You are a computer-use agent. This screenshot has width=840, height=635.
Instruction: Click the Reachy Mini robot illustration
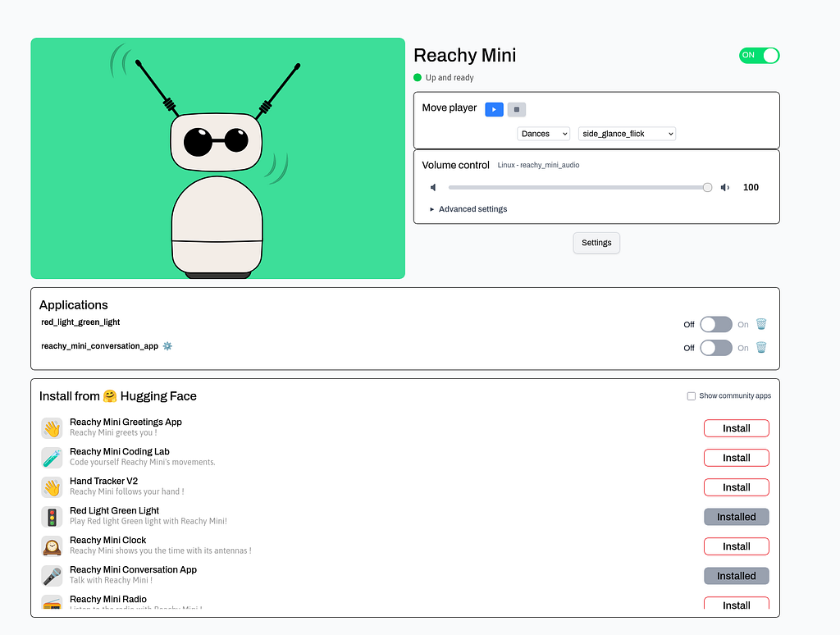coord(217,158)
